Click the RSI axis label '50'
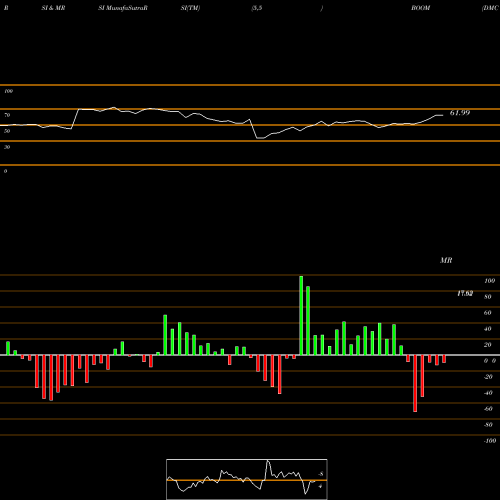This screenshot has height=500, width=500. pos(7,131)
